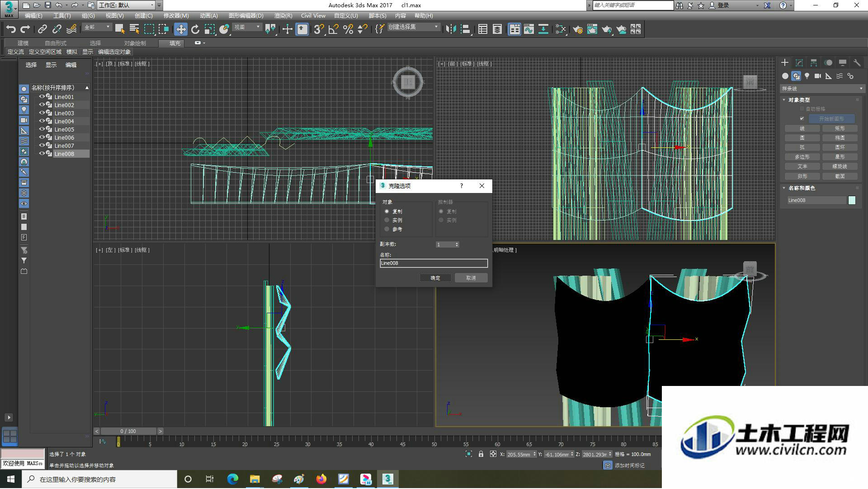This screenshot has height=489, width=868.
Task: Open the Modifiers menu
Action: 176,16
